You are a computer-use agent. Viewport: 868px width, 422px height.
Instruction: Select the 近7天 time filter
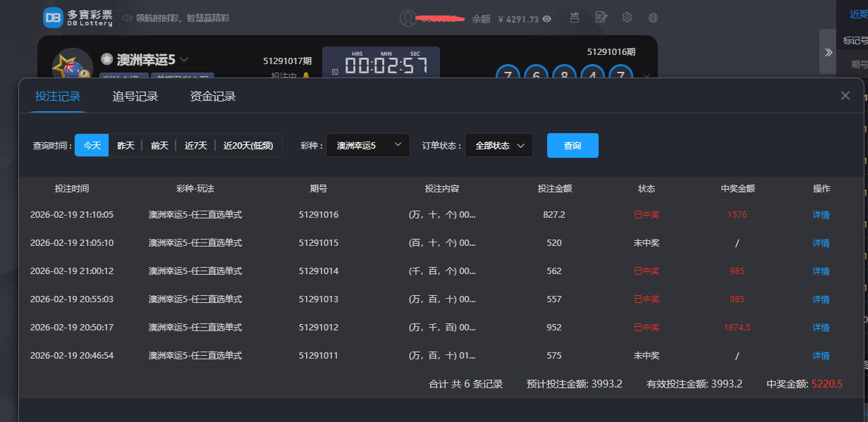[x=195, y=145]
